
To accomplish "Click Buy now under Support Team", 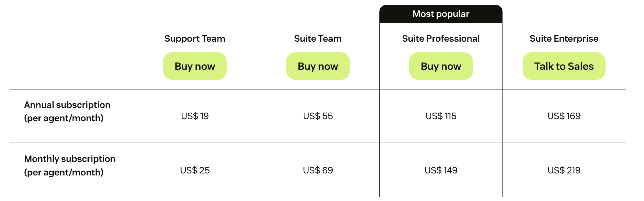I will click(195, 66).
